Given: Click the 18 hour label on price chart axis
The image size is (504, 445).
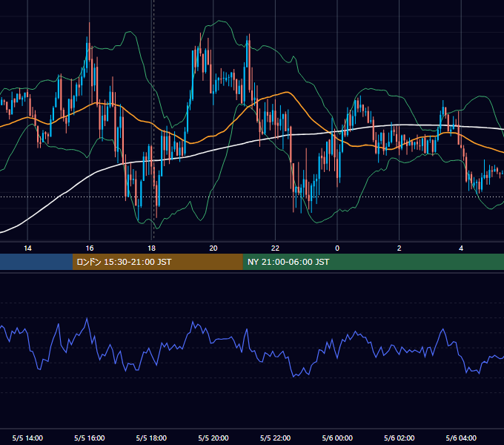Looking at the screenshot, I should tap(151, 248).
